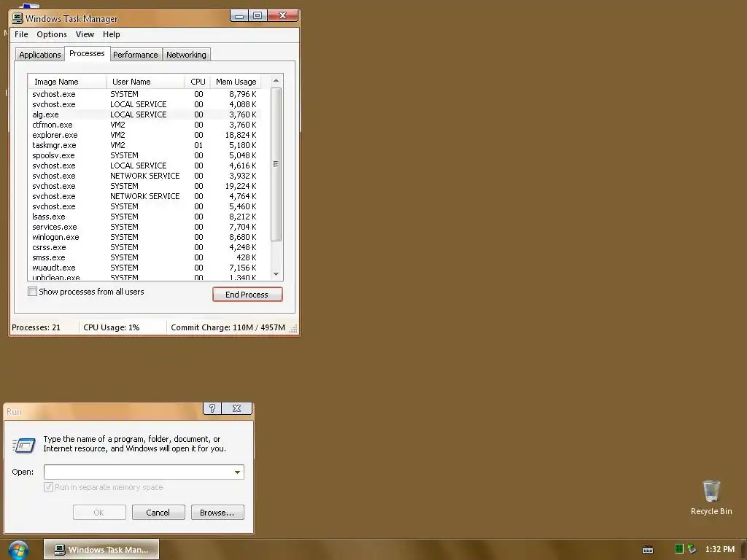The width and height of the screenshot is (747, 560).
Task: Select the smss.exe process row
Action: (x=144, y=257)
